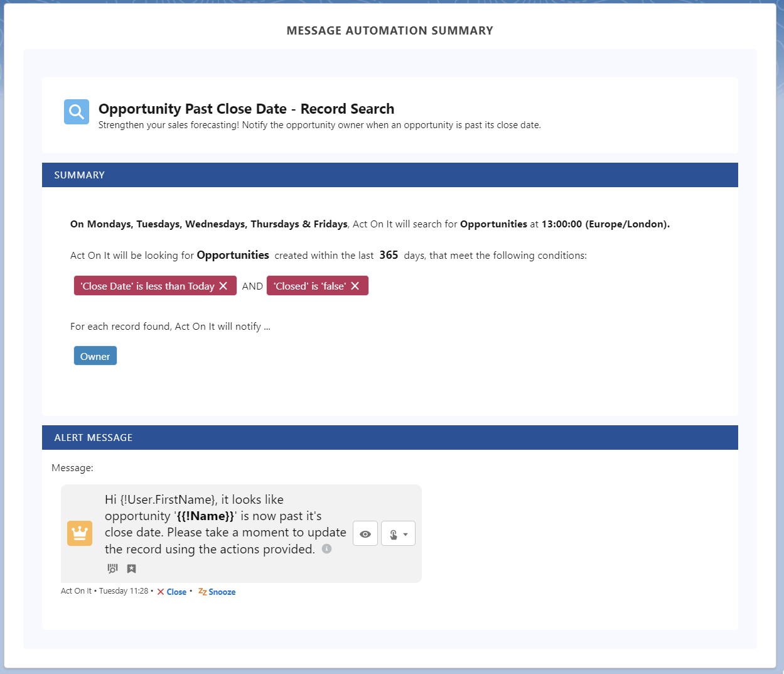784x674 pixels.
Task: Remove the 'Close Date' is less than Today condition
Action: coord(223,286)
